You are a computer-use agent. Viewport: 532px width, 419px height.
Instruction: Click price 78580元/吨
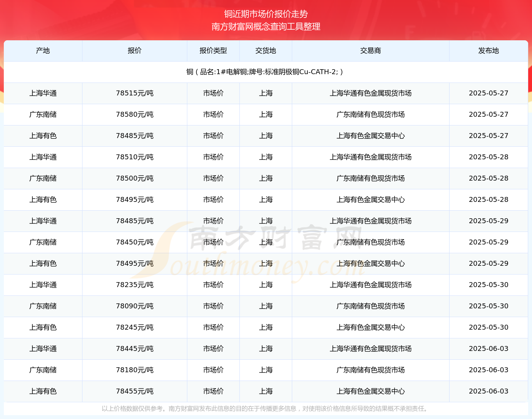(x=135, y=114)
